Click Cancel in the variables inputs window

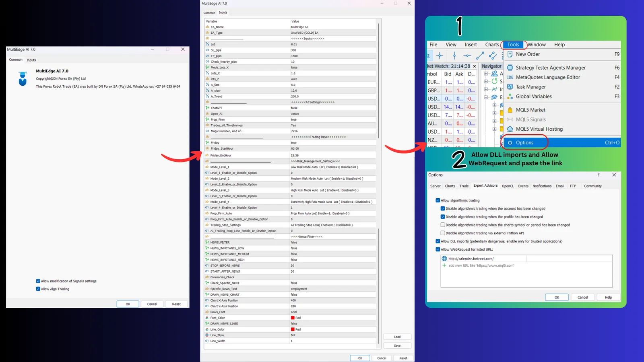tap(382, 358)
